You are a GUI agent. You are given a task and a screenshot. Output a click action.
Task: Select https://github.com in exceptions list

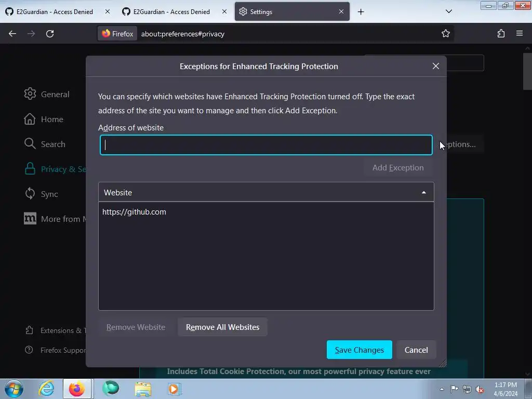266,212
